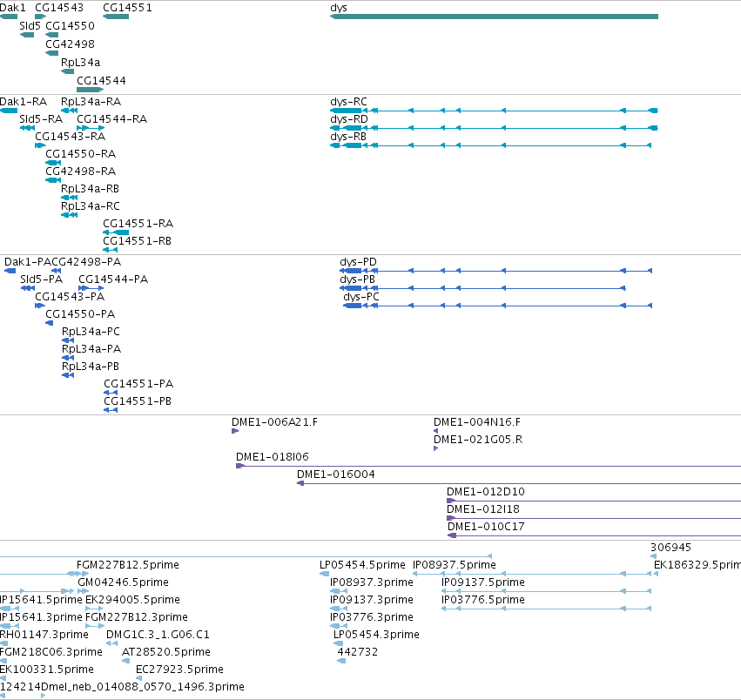Click the CG14550-PA protein label
Viewport: 741px width, 700px height.
click(80, 314)
